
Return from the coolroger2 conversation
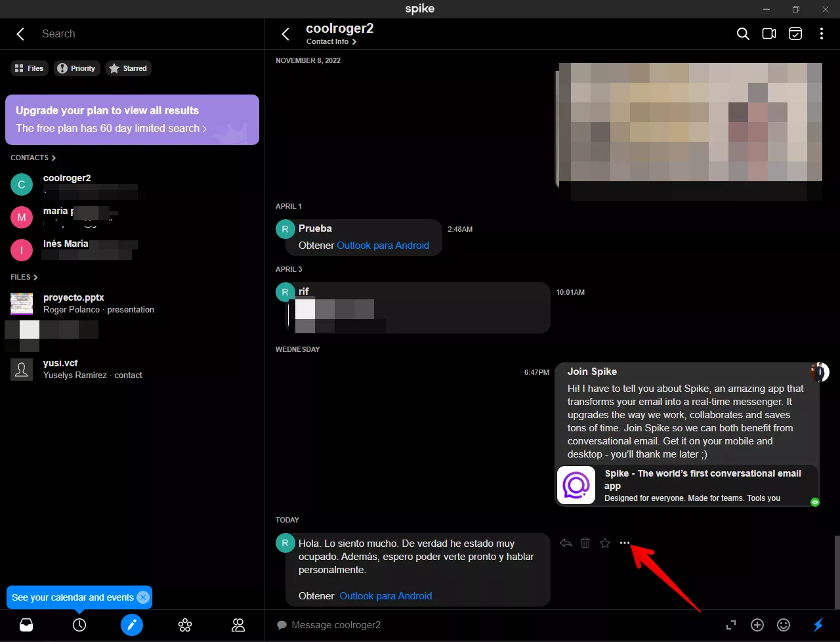(285, 34)
